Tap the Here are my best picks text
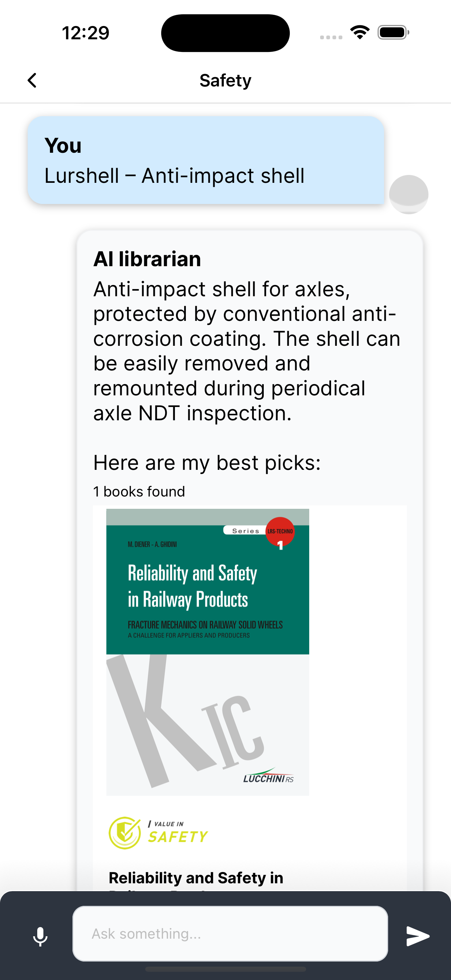Viewport: 451px width, 980px height. coord(207,463)
